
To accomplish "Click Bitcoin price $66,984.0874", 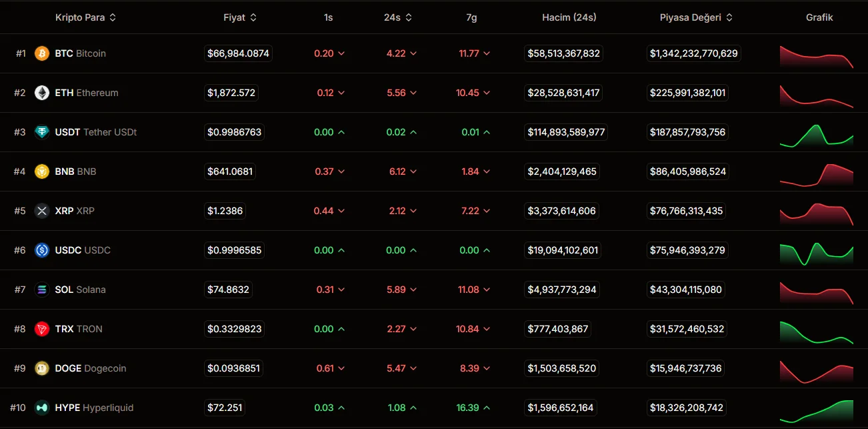I will point(238,53).
